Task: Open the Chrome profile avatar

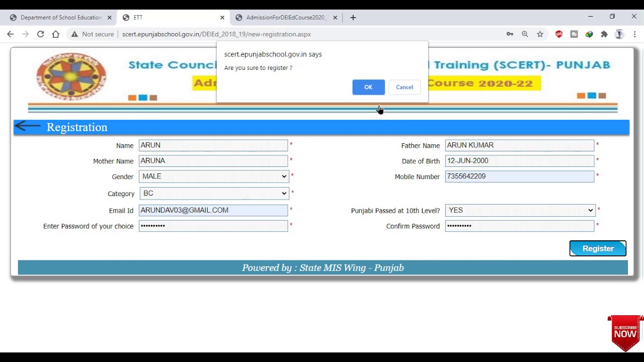Action: [619, 34]
